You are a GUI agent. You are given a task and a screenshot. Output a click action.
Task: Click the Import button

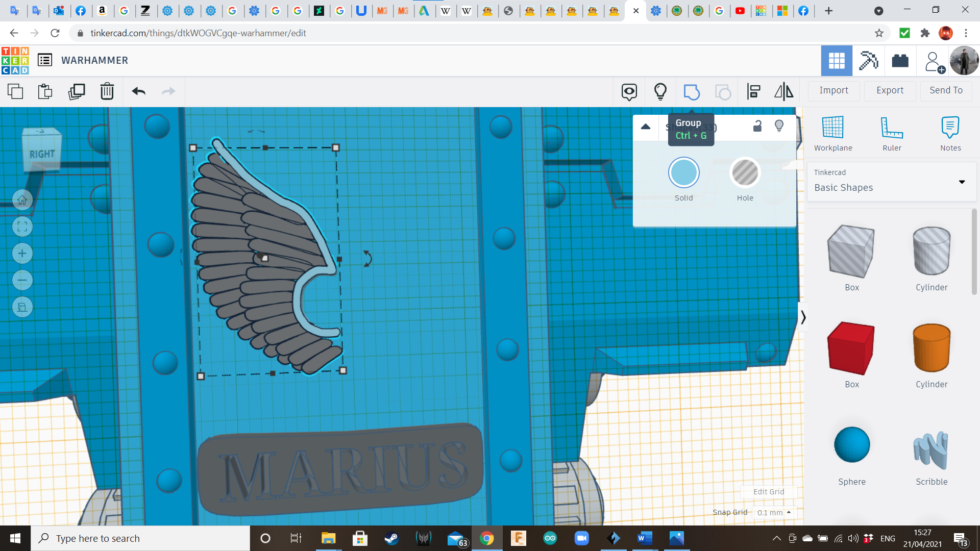834,91
